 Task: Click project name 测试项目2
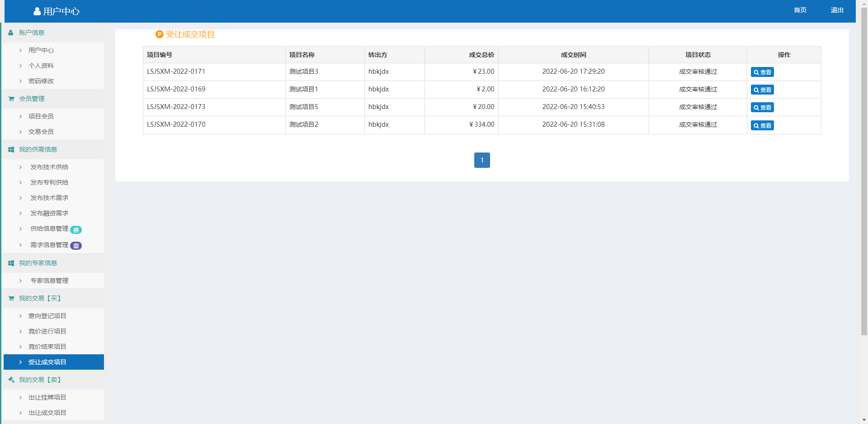(304, 124)
